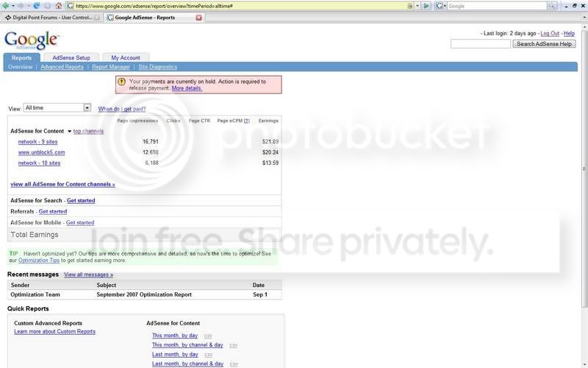
Task: Click the site favicon in the address bar
Action: click(x=70, y=6)
